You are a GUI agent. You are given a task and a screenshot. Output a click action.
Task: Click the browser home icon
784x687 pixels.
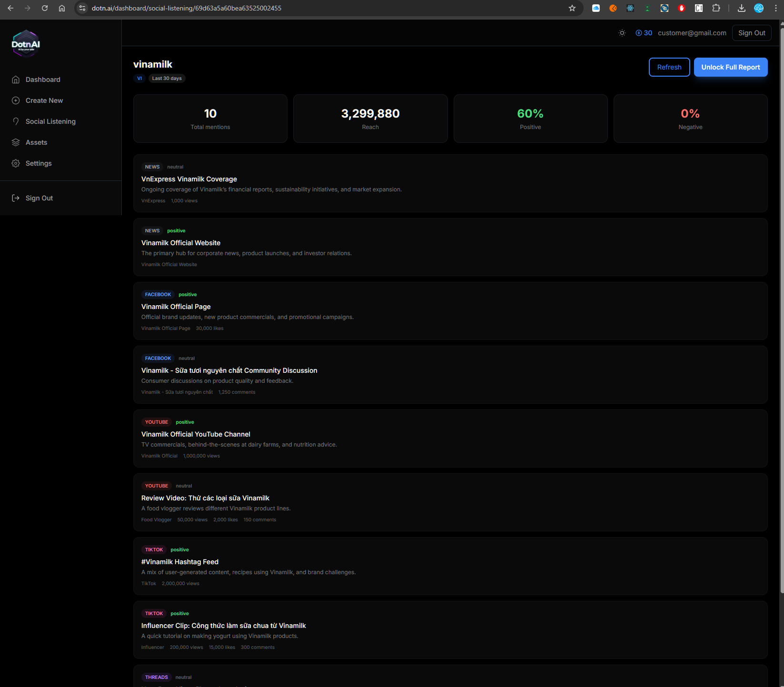(62, 8)
